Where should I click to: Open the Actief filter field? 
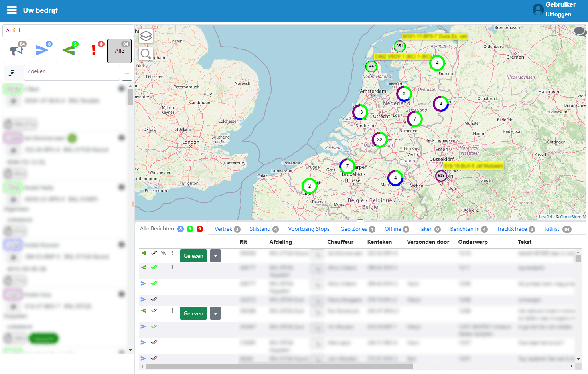(68, 30)
